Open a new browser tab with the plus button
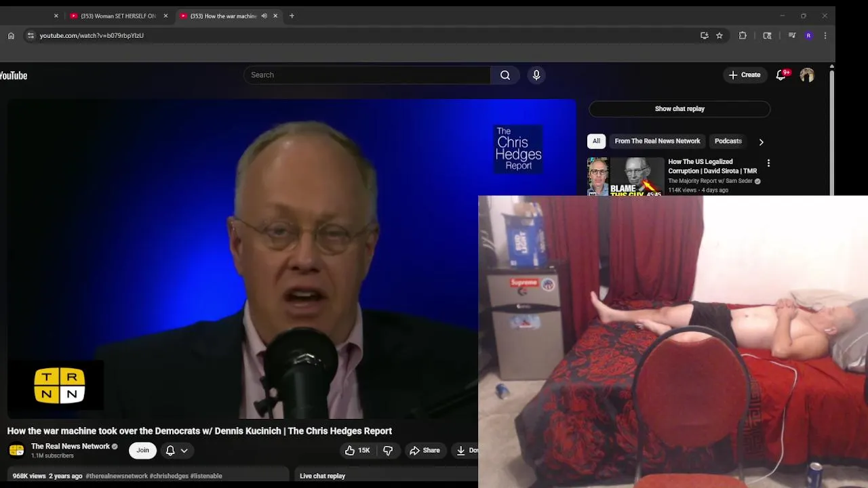Viewport: 868px width, 488px height. coord(292,16)
